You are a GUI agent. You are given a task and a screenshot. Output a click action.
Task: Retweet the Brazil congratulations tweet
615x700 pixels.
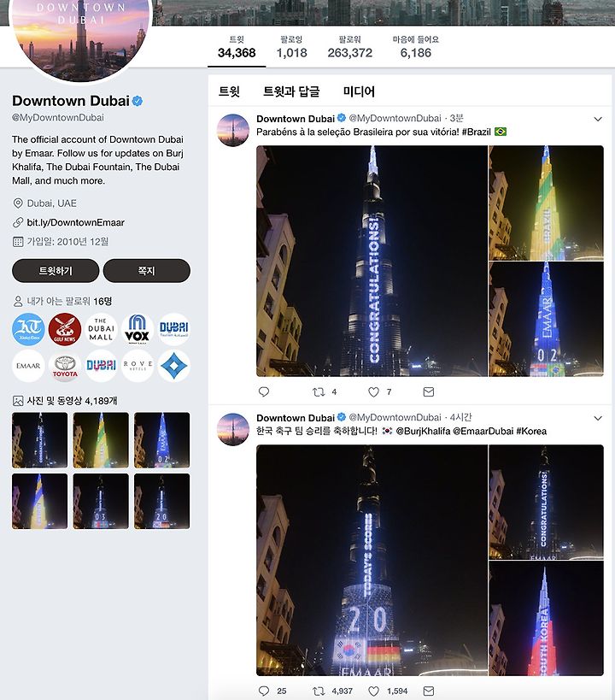[x=319, y=392]
